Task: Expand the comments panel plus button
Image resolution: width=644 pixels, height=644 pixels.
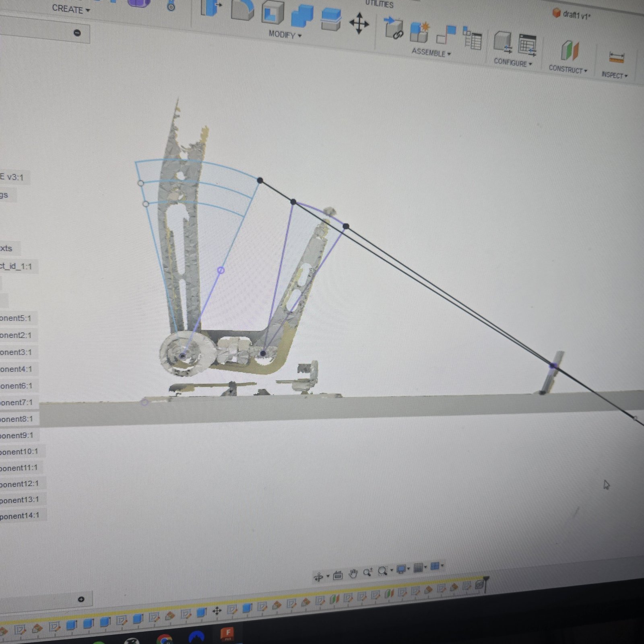Action: [x=81, y=599]
